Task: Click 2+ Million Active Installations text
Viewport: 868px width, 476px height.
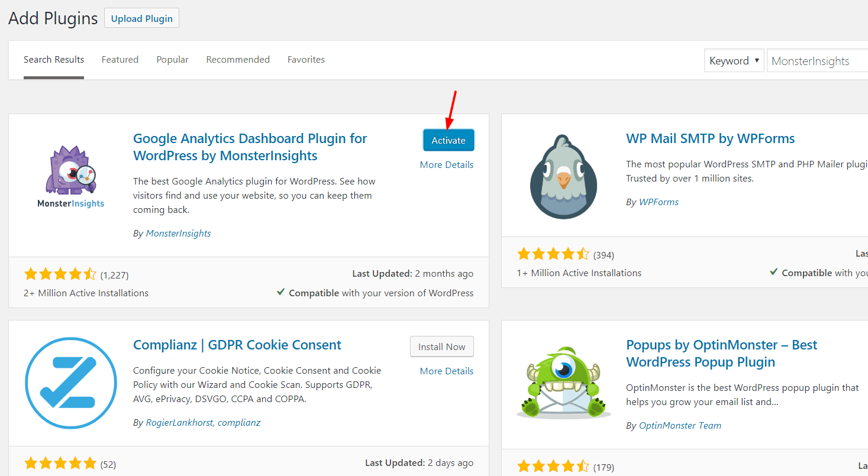Action: (x=86, y=293)
